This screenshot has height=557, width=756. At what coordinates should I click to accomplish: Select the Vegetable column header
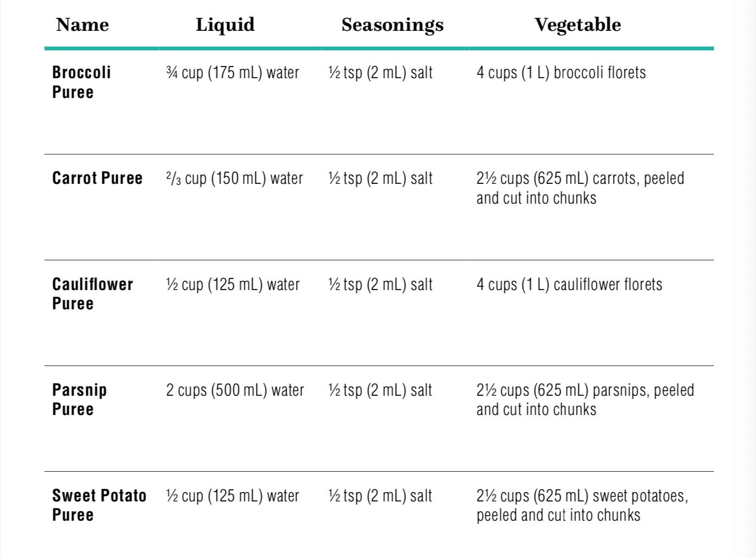578,25
